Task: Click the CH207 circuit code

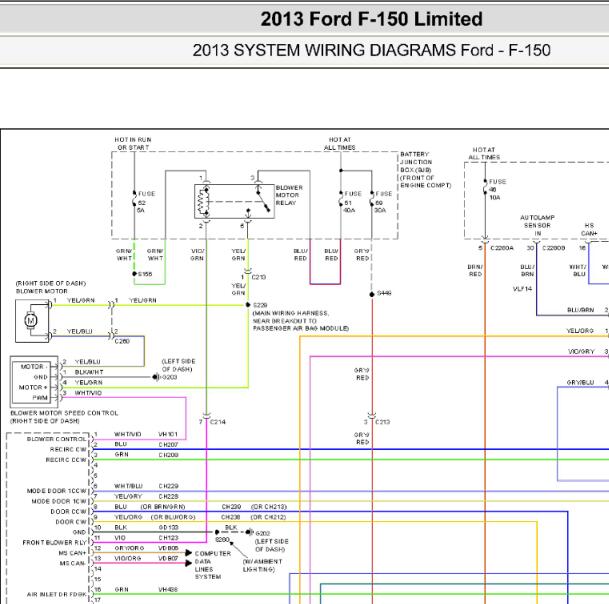Action: pos(168,444)
